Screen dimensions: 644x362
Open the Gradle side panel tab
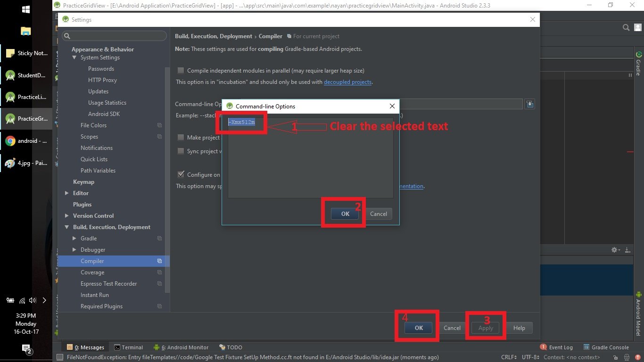[x=639, y=63]
